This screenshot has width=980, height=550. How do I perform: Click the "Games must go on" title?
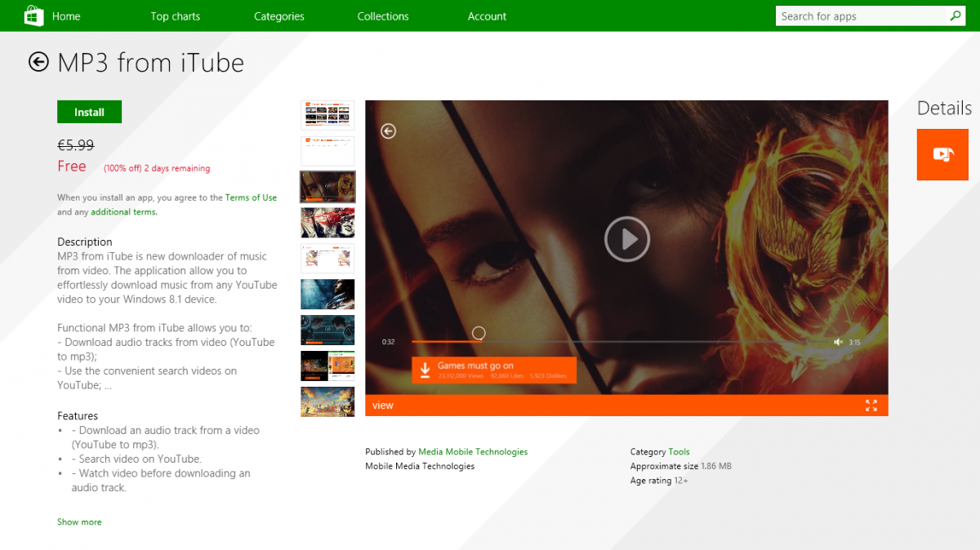click(475, 366)
